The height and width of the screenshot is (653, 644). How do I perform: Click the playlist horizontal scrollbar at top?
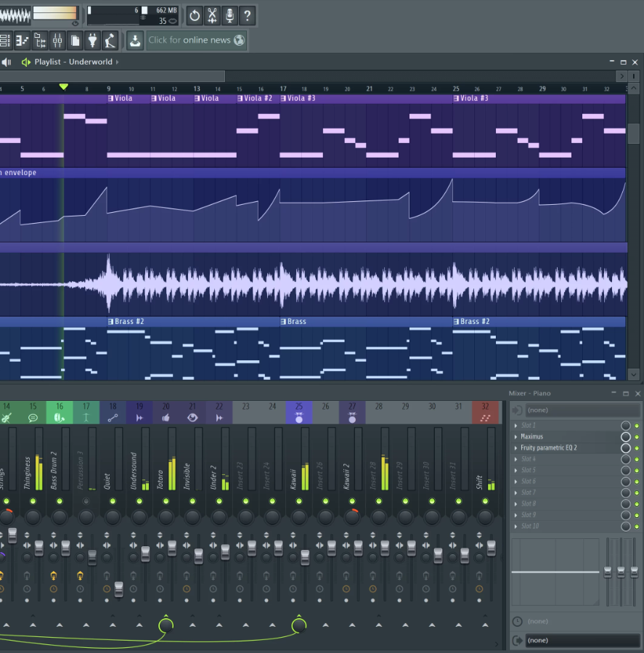click(x=113, y=76)
